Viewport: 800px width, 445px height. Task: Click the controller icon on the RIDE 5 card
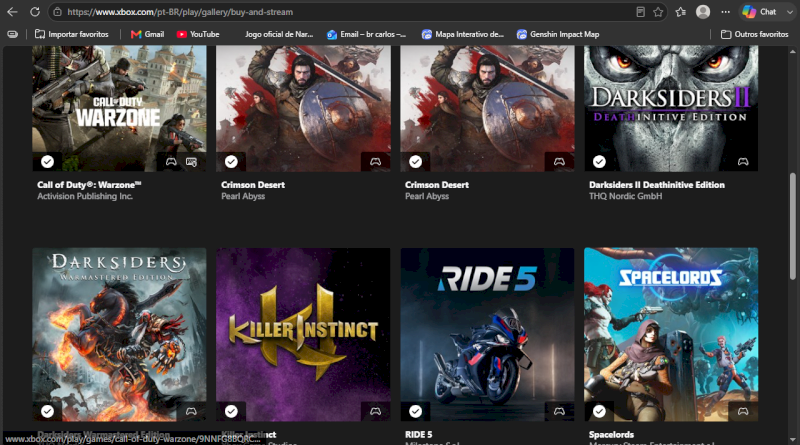click(559, 411)
